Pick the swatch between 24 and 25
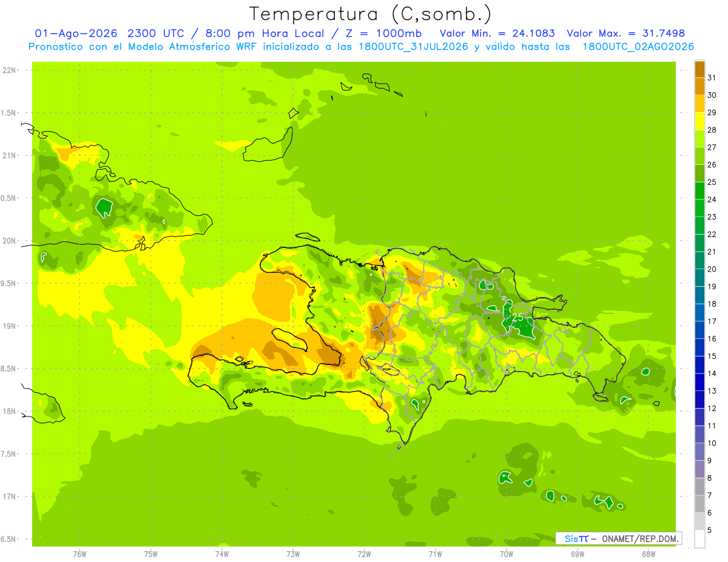 [699, 191]
